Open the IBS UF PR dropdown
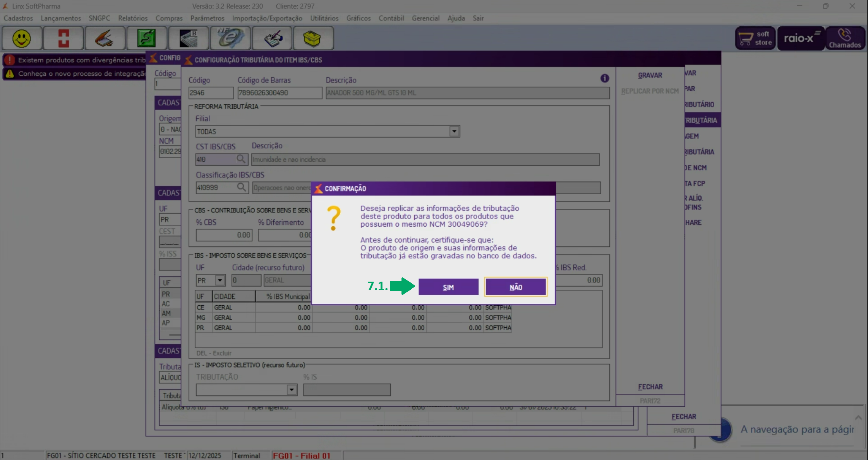Image resolution: width=868 pixels, height=460 pixels. point(220,280)
